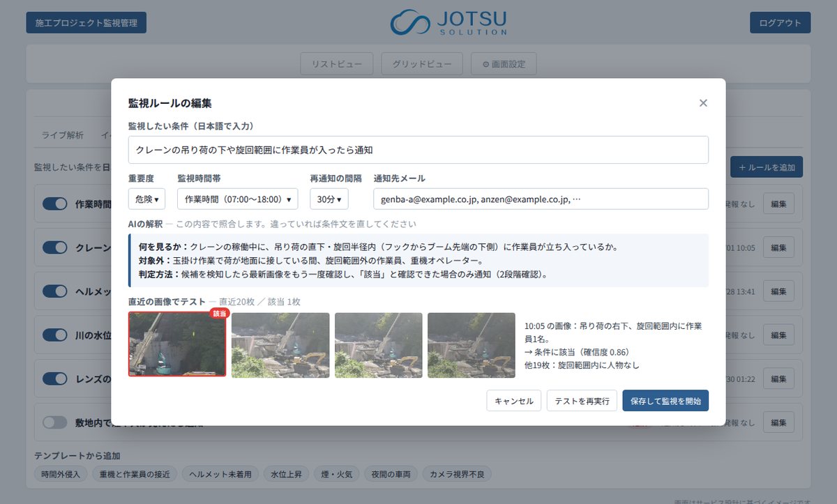Click the 監視したい条件 text field

pyautogui.click(x=418, y=150)
